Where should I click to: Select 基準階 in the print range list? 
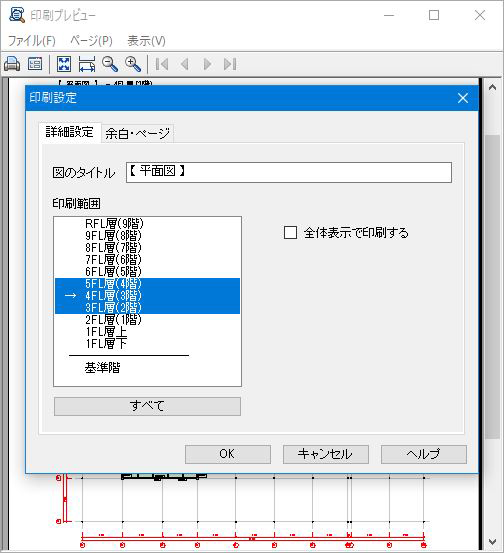coord(147,368)
